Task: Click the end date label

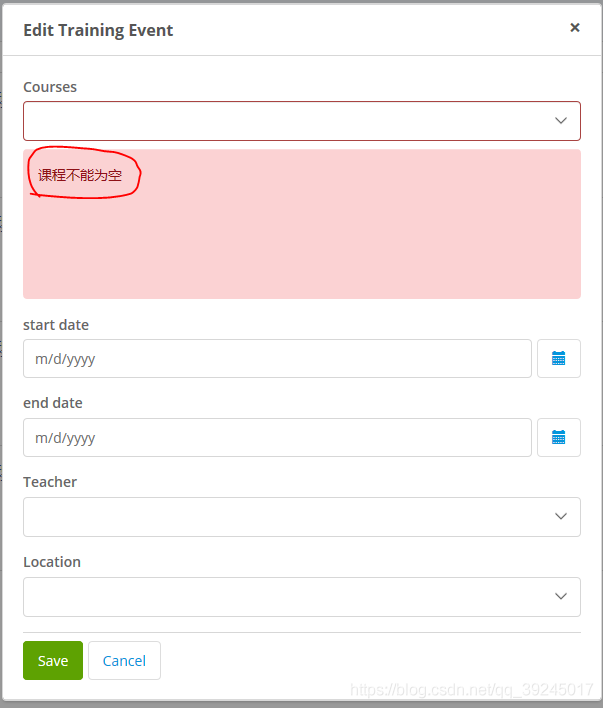Action: click(x=53, y=403)
